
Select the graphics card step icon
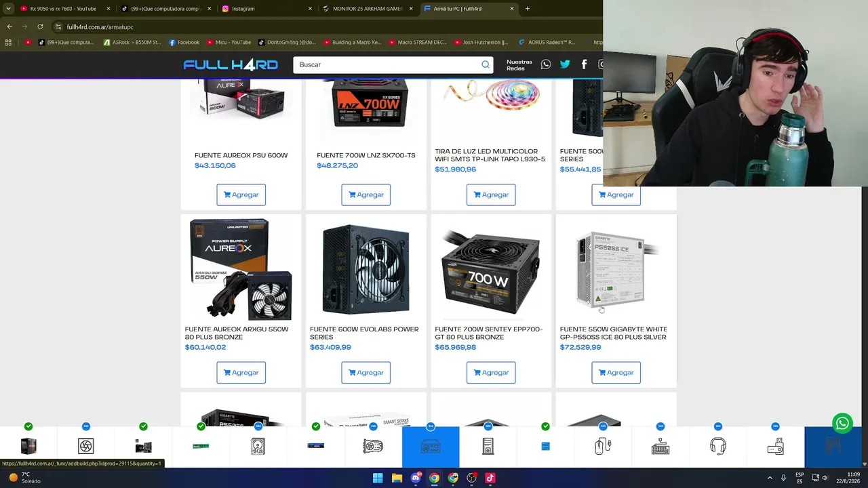pyautogui.click(x=373, y=446)
